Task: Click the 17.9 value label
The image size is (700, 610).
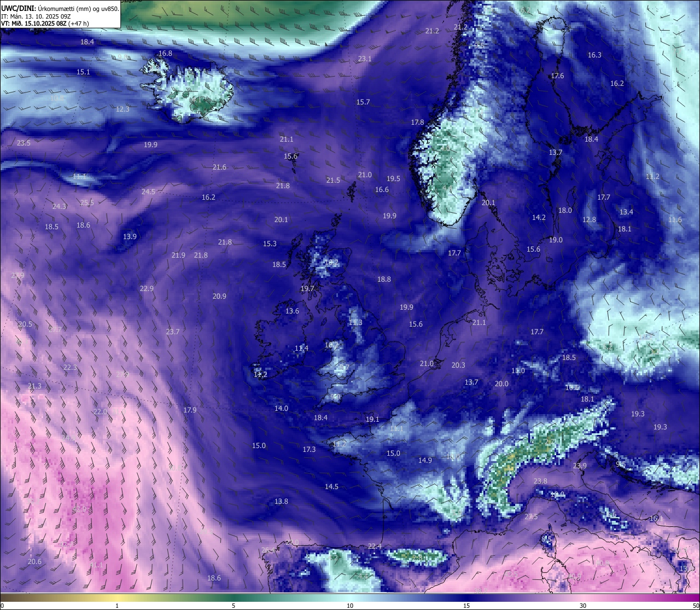Action: [190, 410]
